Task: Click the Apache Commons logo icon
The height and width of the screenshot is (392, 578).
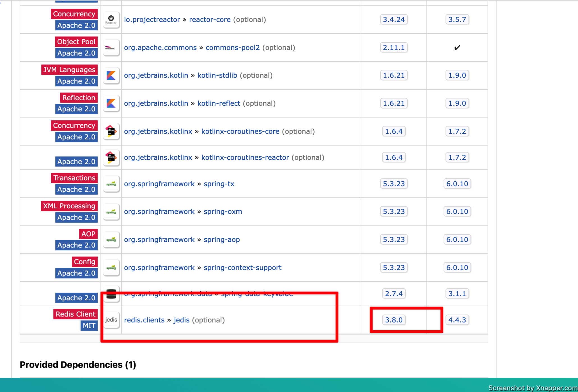Action: pyautogui.click(x=111, y=47)
